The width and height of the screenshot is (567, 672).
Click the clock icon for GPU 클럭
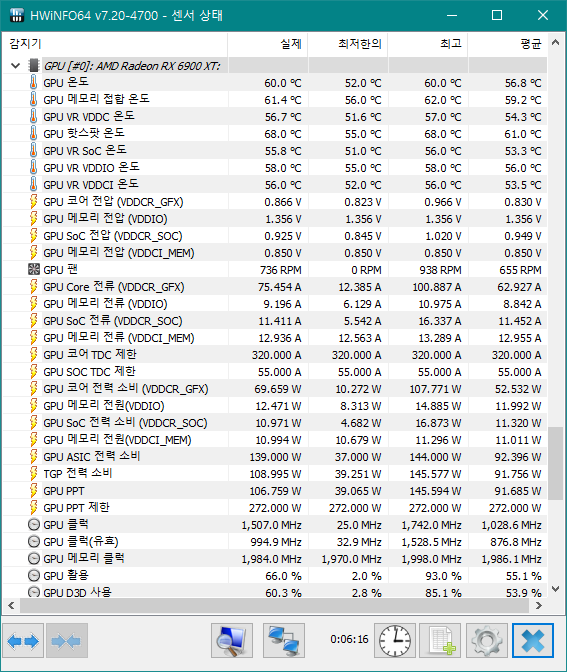click(33, 525)
